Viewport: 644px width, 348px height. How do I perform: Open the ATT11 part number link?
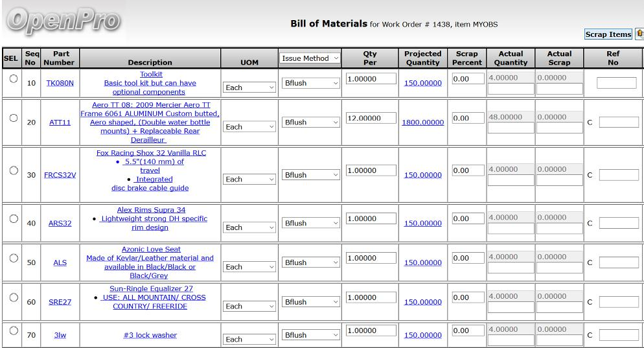point(60,122)
